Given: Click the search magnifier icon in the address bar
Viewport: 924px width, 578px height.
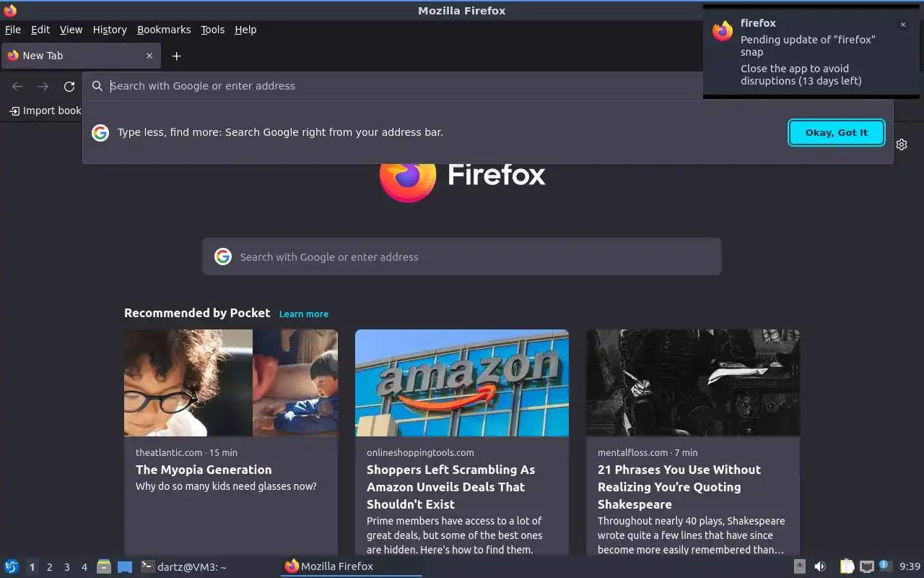Looking at the screenshot, I should pos(97,86).
